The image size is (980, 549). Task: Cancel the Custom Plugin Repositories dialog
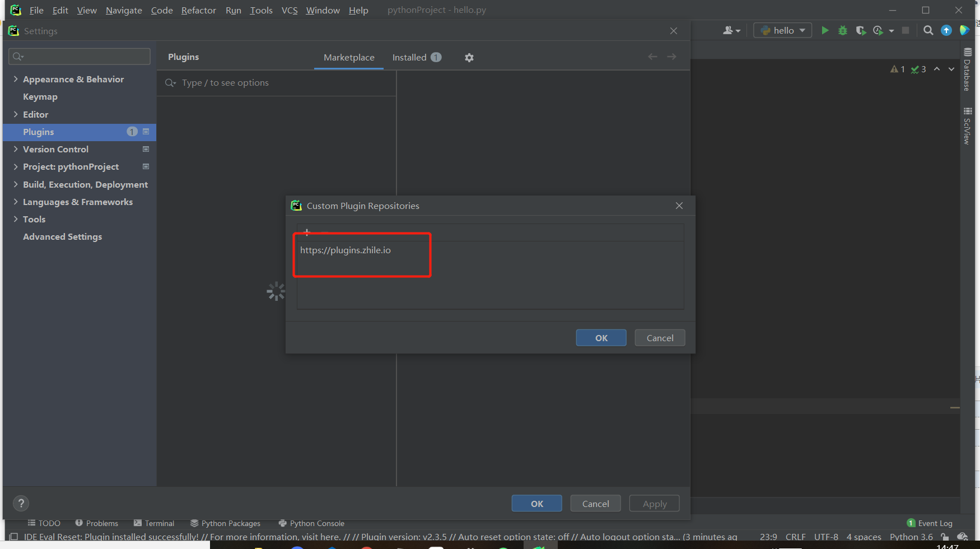pos(660,338)
